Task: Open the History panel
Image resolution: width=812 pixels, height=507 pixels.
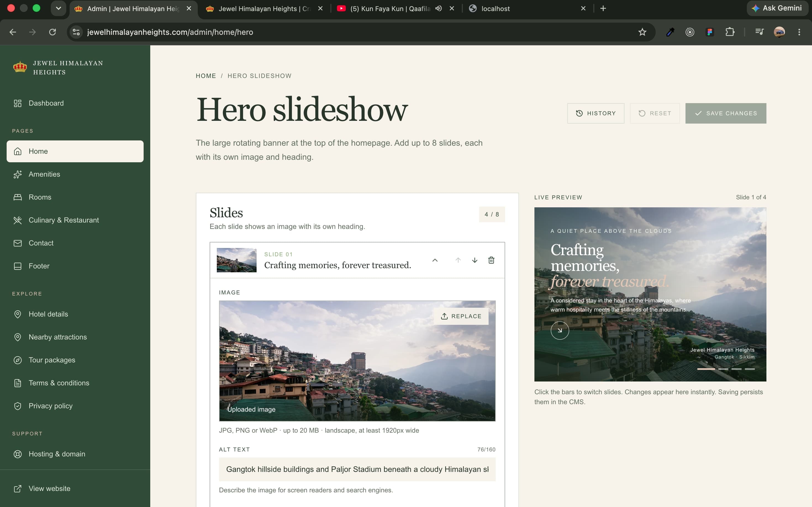Action: 595,113
